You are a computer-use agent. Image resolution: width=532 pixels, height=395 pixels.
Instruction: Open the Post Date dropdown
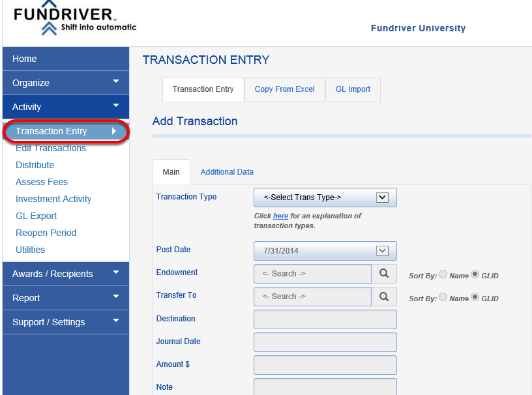click(325, 251)
